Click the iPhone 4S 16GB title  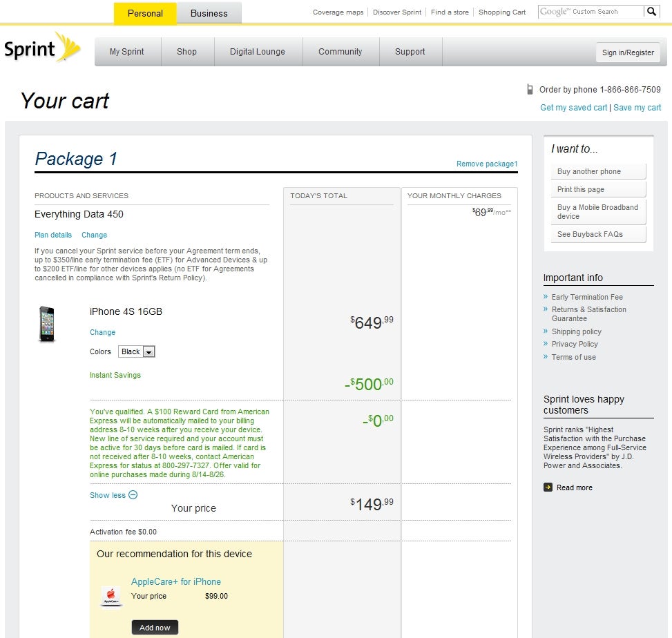click(x=126, y=311)
